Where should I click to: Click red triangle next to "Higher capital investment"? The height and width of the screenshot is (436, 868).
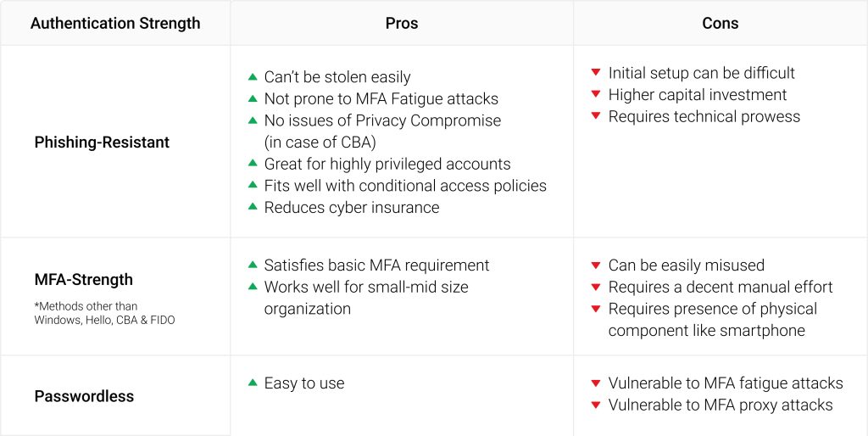click(596, 94)
